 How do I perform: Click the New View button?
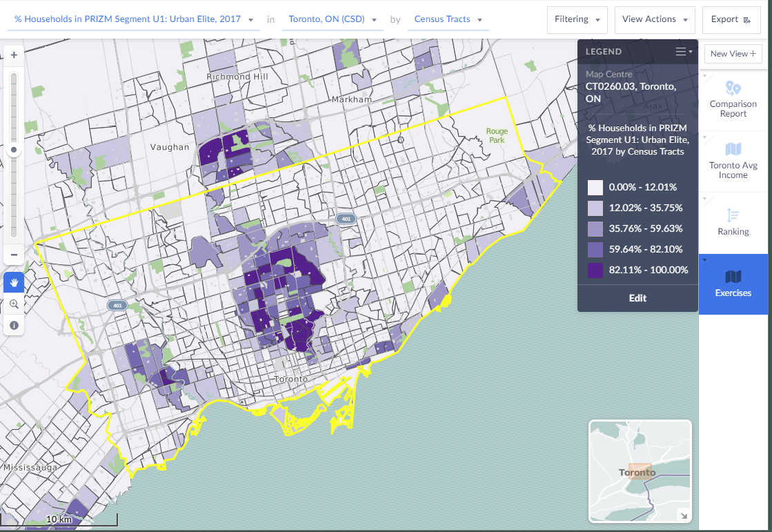(733, 54)
